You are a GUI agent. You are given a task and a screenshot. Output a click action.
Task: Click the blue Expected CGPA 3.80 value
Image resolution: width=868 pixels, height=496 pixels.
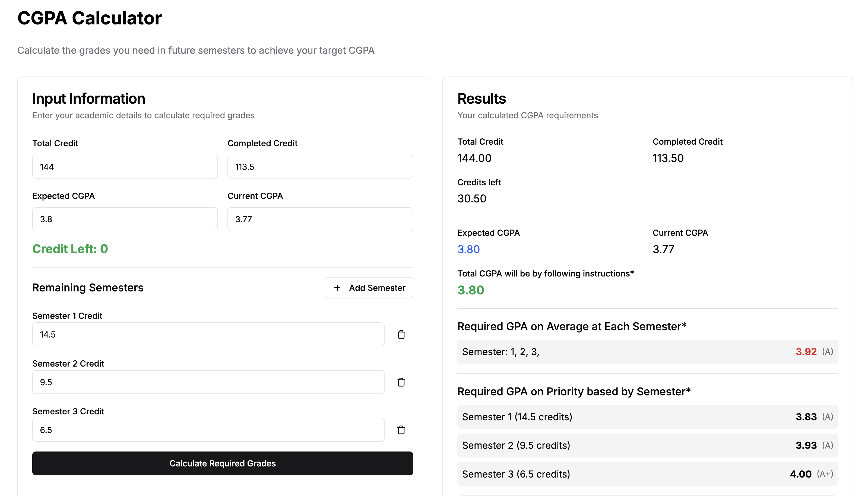[x=468, y=249]
